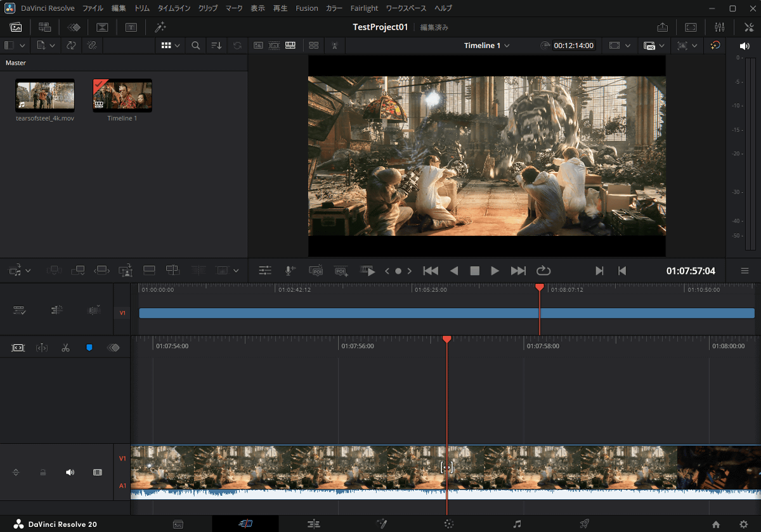Open project settings gear
The image size is (761, 532).
(744, 524)
